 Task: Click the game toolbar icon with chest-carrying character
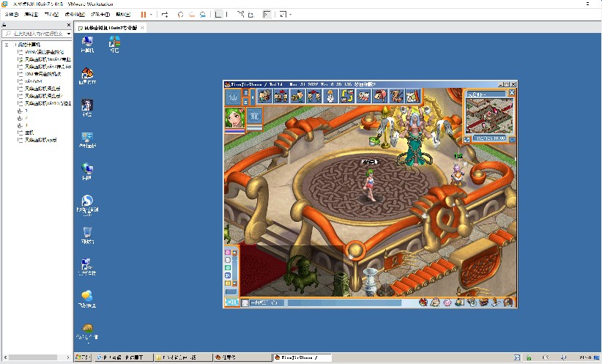(x=297, y=96)
